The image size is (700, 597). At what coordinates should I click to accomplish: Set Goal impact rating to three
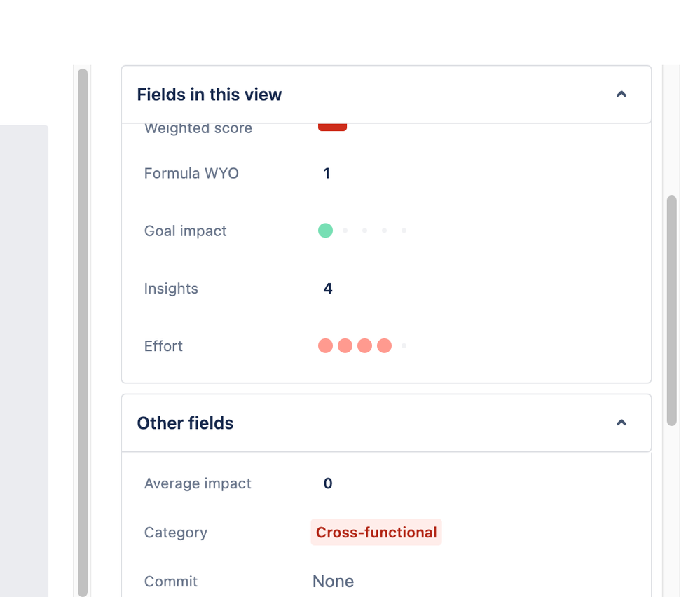[x=365, y=231]
